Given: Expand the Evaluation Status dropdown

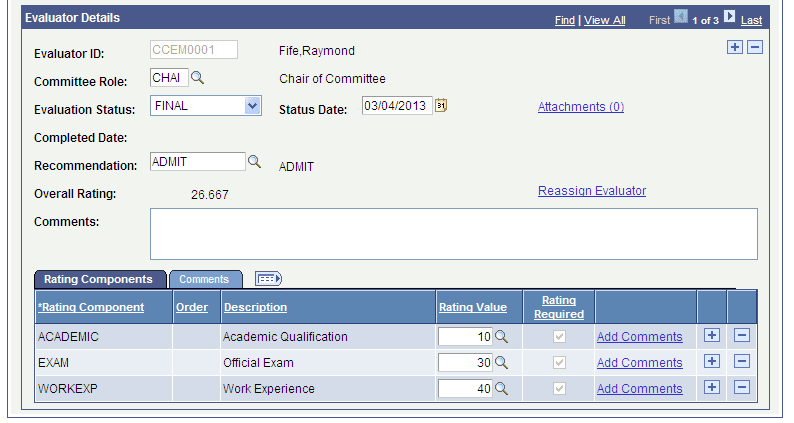Looking at the screenshot, I should click(x=252, y=106).
